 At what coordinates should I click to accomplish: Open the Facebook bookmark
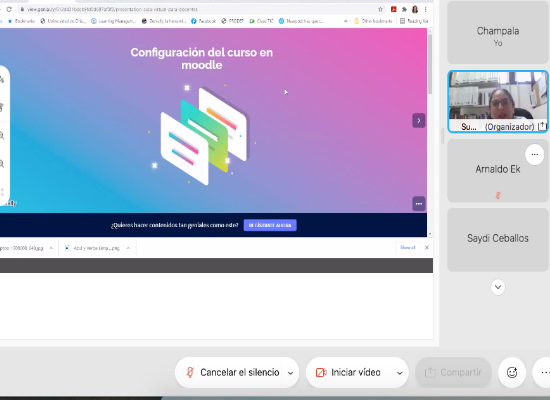coord(203,21)
